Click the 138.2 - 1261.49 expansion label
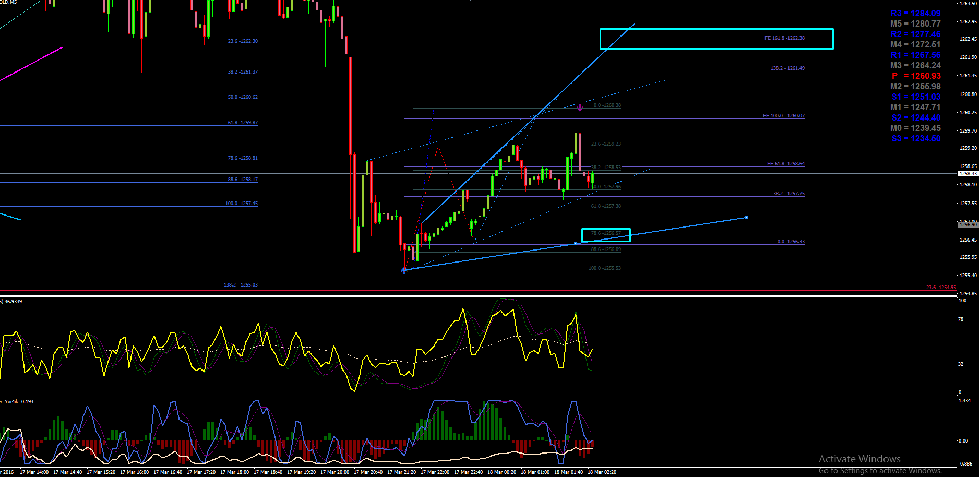The width and height of the screenshot is (980, 477). (787, 68)
